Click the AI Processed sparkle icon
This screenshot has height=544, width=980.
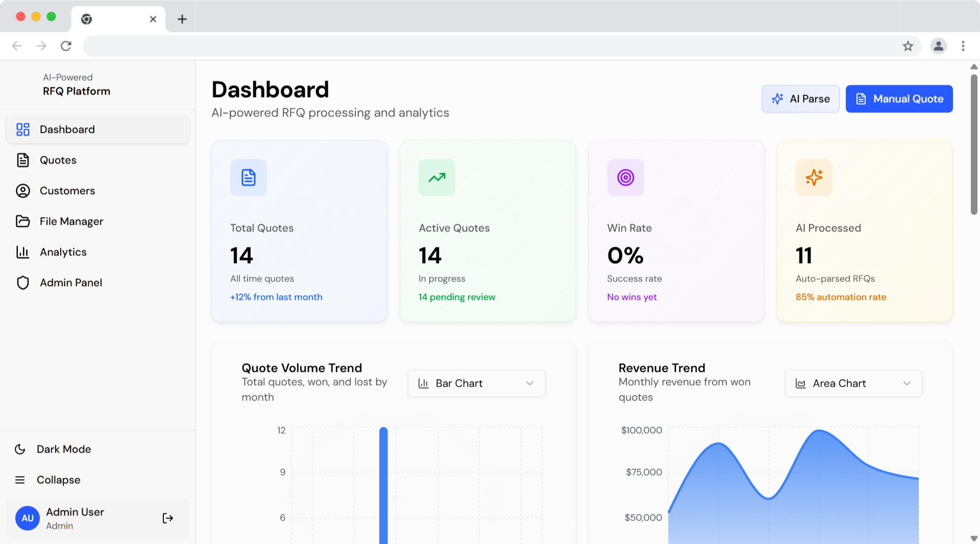tap(814, 177)
